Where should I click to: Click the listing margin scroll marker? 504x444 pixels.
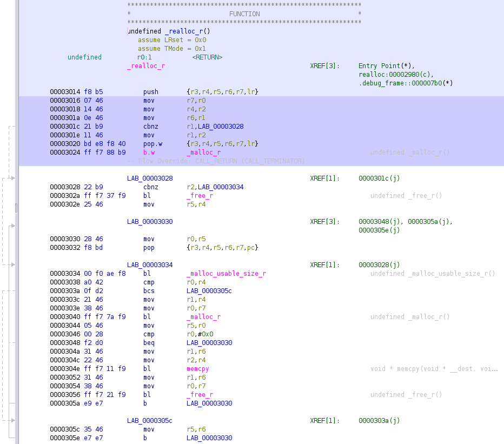coord(16,208)
